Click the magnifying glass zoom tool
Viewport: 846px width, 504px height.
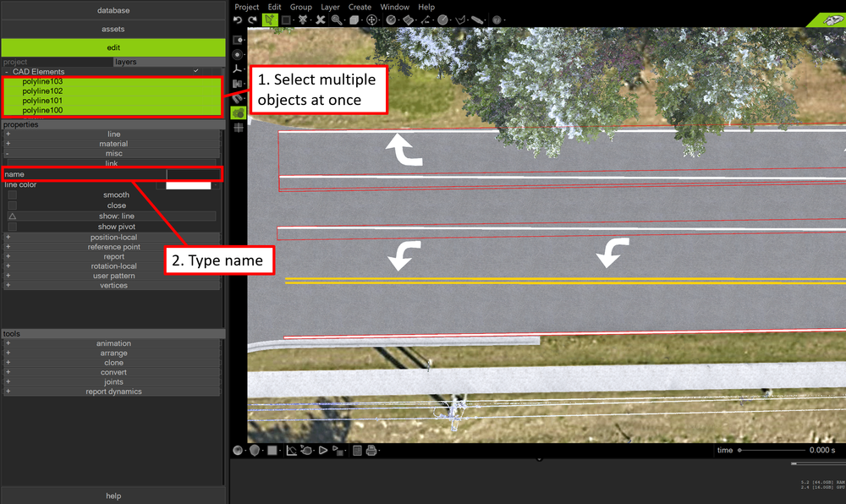pyautogui.click(x=337, y=20)
